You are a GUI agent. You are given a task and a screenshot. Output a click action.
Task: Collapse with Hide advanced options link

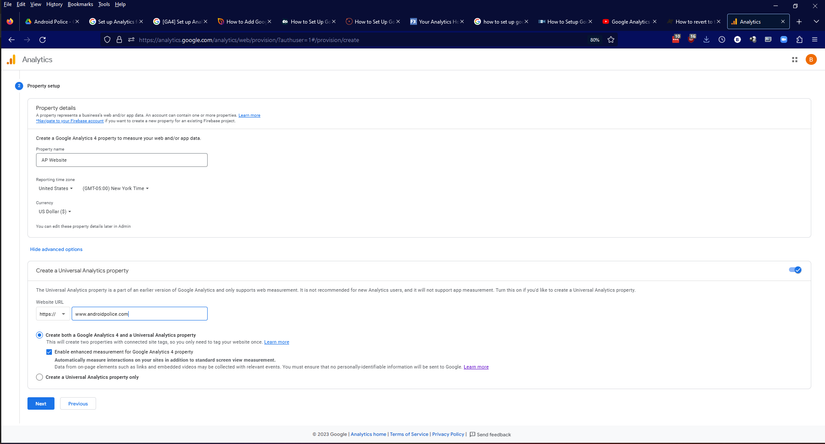[56, 249]
